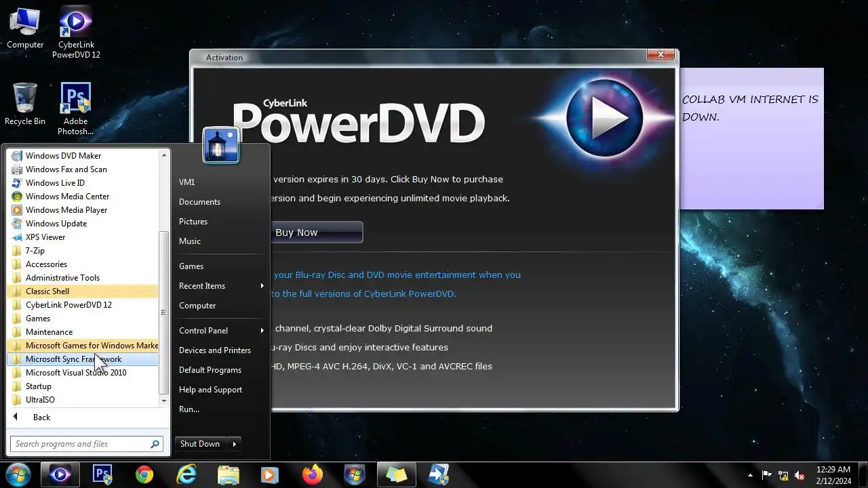
Task: Open Pictures from Start menu
Action: coord(220,221)
